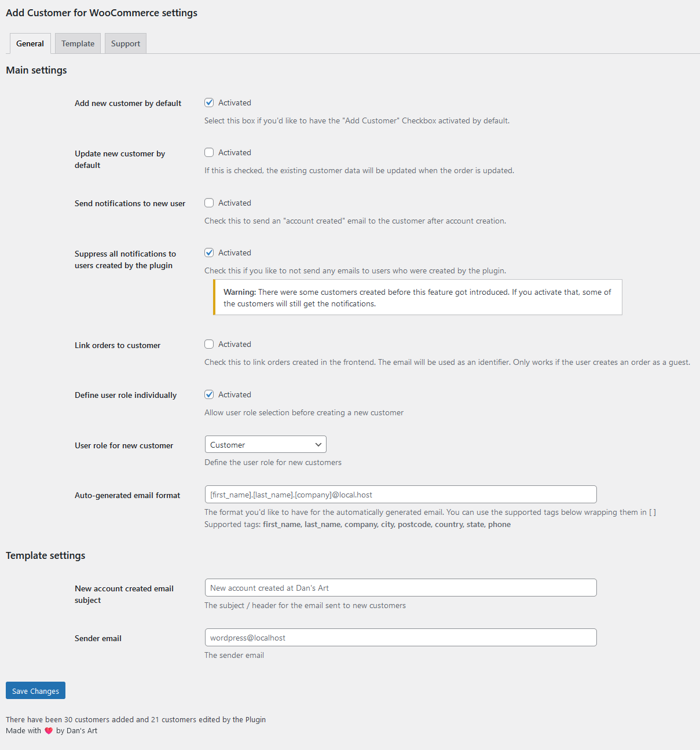Viewport: 700px width, 750px height.
Task: Click the 'Link orders to customer' label
Action: (118, 345)
